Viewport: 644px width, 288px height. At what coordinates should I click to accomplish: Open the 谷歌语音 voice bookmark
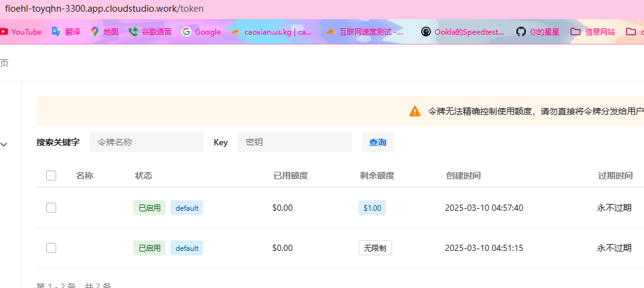(149, 32)
